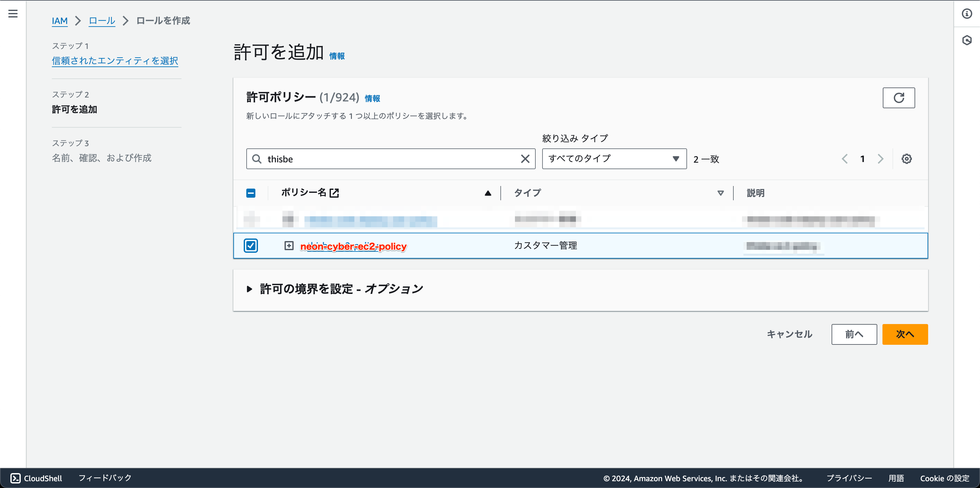The image size is (980, 488).
Task: Click the search magnifier icon
Action: (256, 158)
